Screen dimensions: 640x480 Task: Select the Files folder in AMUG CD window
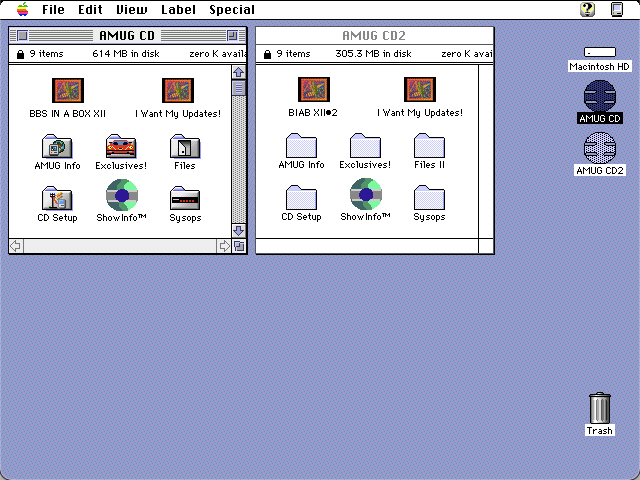click(x=185, y=146)
